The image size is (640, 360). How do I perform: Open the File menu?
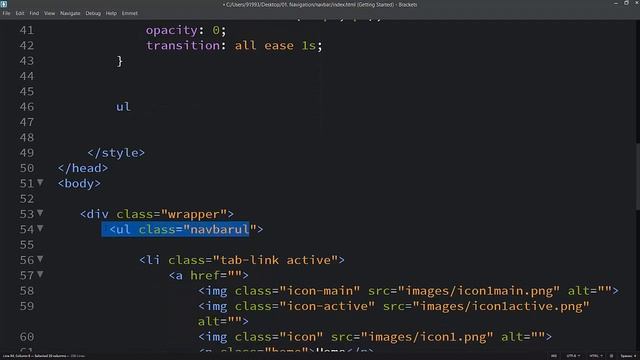pos(7,13)
